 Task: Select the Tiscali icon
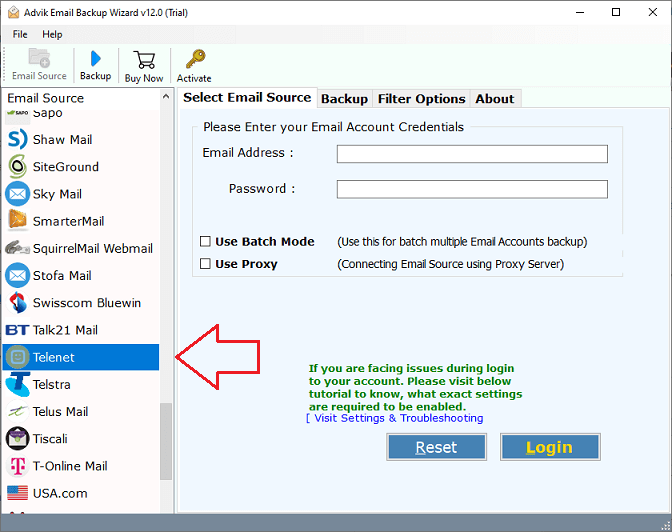pyautogui.click(x=18, y=439)
